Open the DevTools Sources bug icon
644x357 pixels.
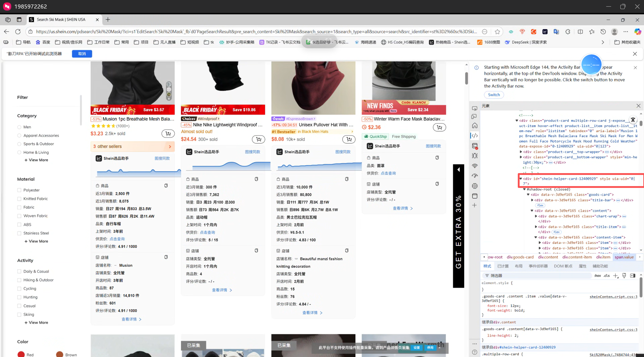click(x=475, y=156)
